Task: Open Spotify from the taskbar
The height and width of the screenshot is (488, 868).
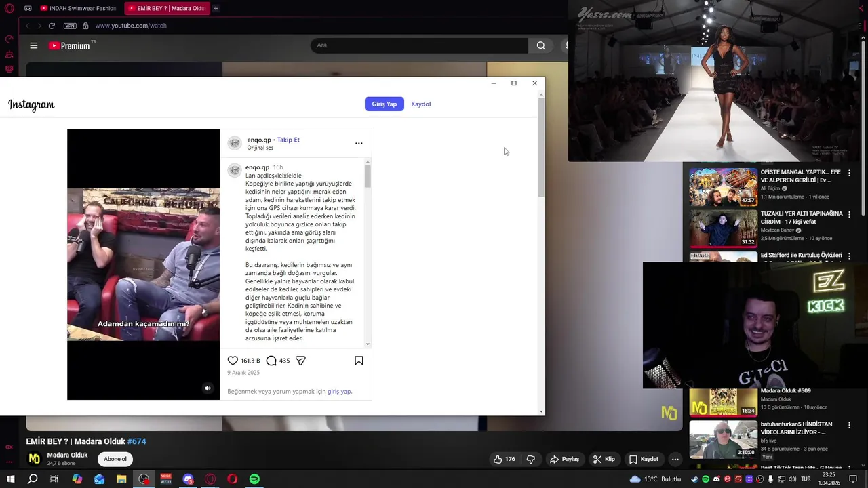Action: pos(254,479)
